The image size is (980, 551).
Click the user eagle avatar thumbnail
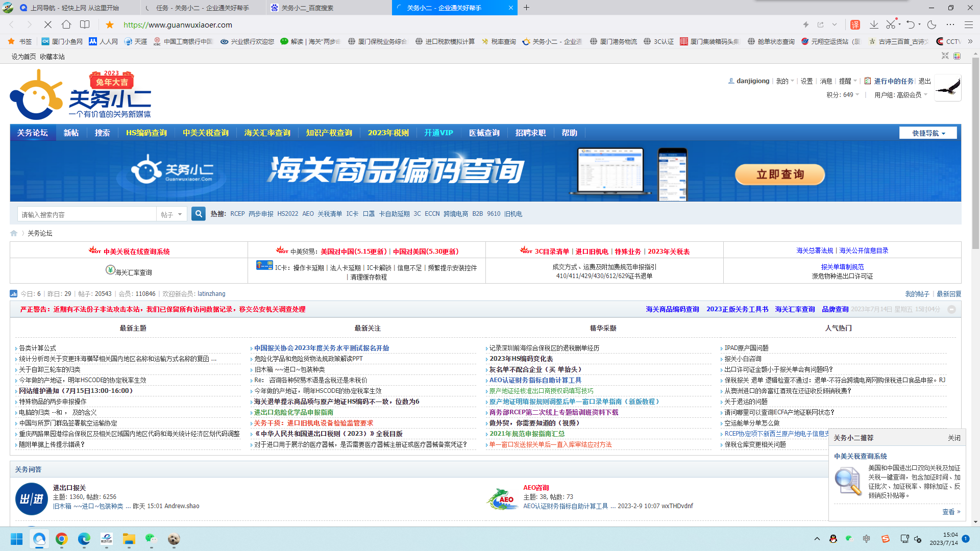tap(948, 88)
